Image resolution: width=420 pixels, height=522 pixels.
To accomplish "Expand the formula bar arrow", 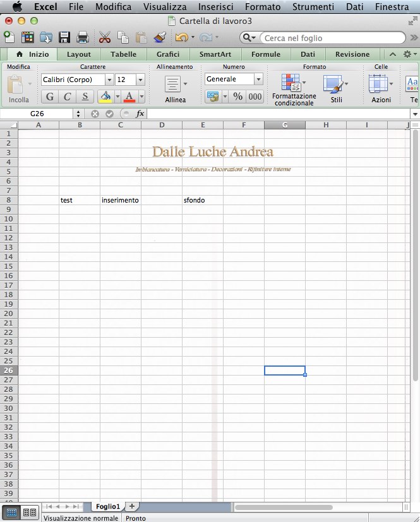I will [x=415, y=114].
